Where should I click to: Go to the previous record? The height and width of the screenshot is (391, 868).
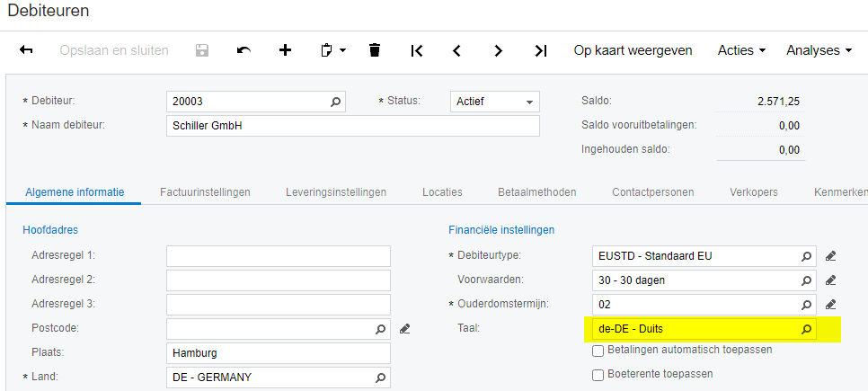pos(456,50)
